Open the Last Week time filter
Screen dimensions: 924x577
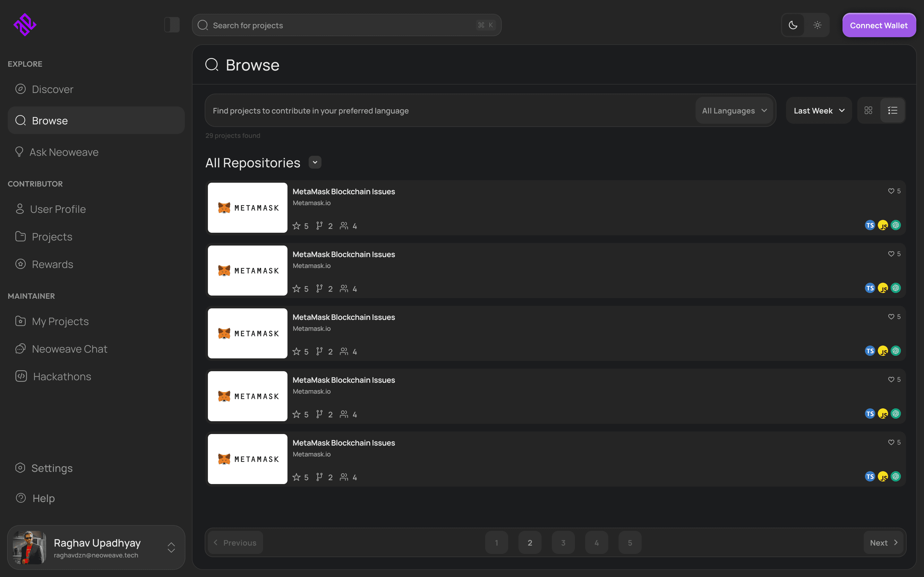(x=819, y=111)
